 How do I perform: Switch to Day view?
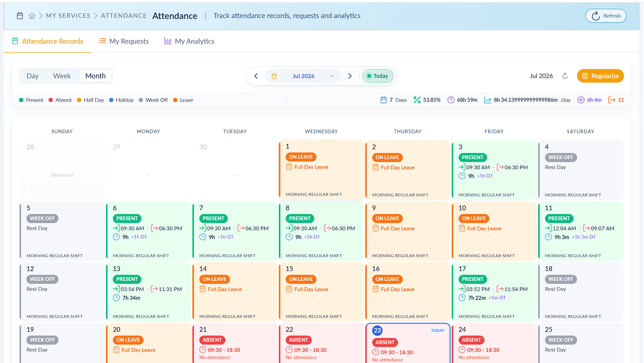coord(33,76)
